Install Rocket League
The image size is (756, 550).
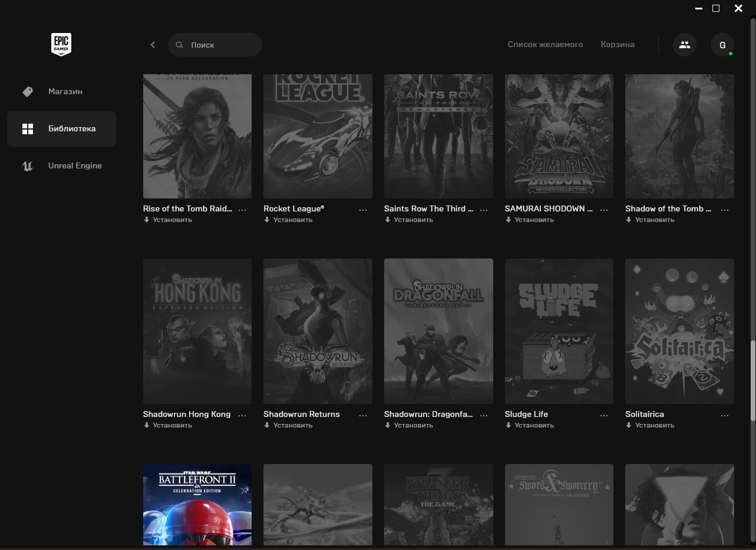[x=288, y=220]
